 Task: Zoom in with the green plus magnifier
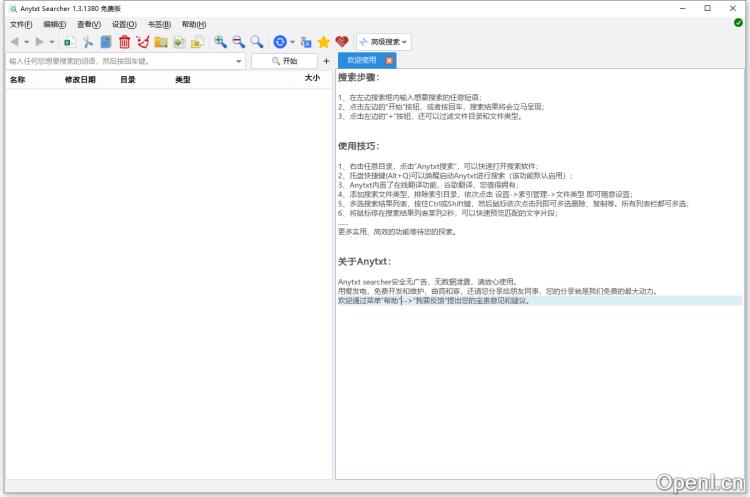pyautogui.click(x=220, y=42)
